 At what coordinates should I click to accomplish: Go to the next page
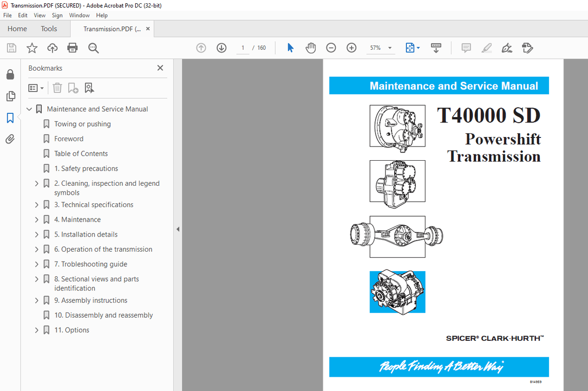coord(221,47)
